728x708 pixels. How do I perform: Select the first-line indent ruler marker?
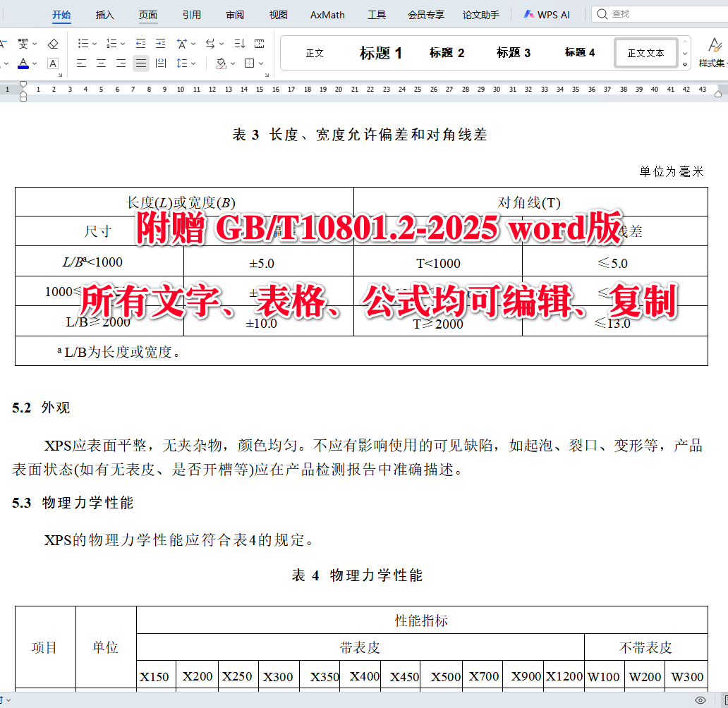tap(23, 85)
